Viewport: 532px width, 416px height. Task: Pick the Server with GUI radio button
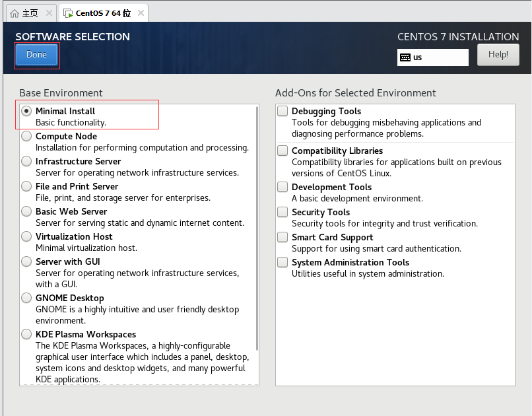[26, 261]
